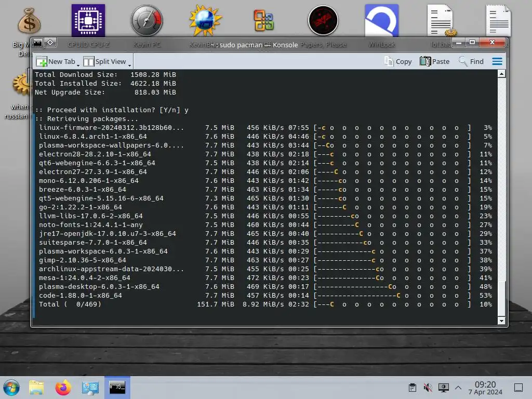Click the gimp-2.10.36-5-x86_64 row
Screen dimensions: 532x399
[265, 260]
